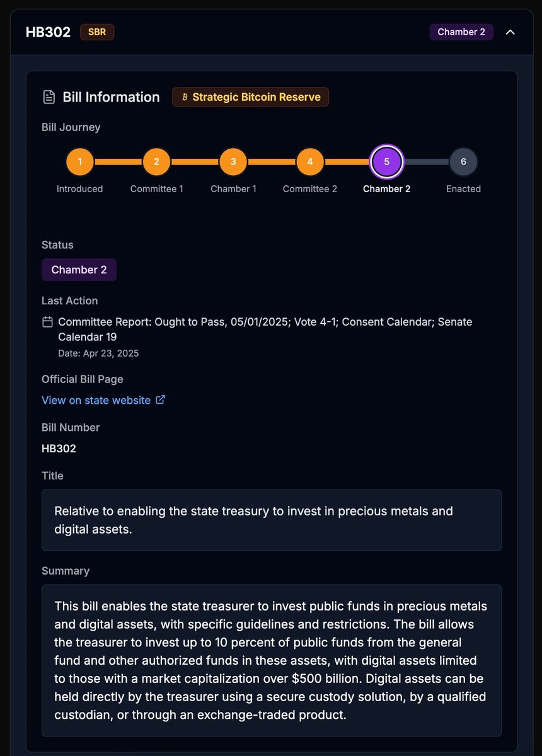Click the bill Title text box
The width and height of the screenshot is (542, 756).
point(271,520)
